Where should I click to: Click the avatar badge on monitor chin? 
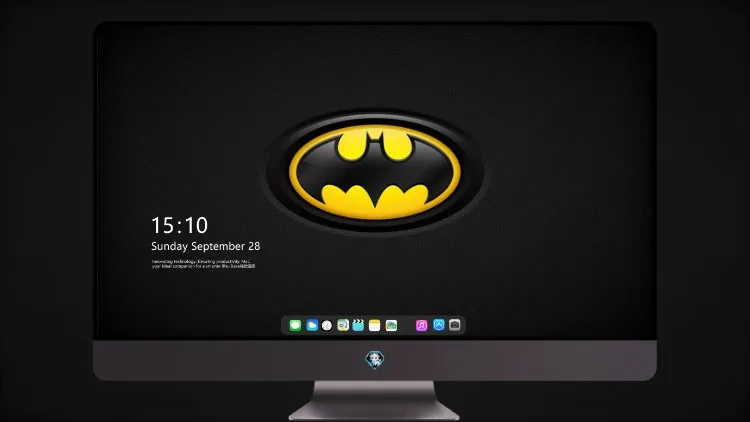point(375,360)
